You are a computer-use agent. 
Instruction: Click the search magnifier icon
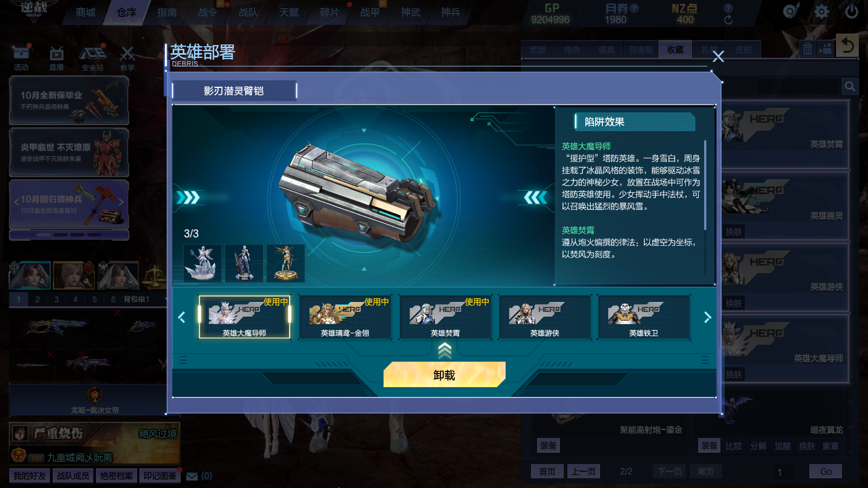click(850, 86)
